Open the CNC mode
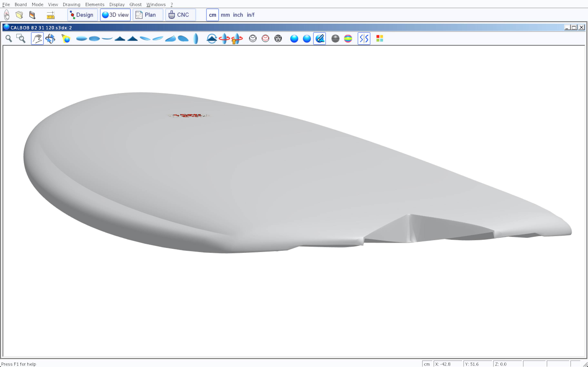Image resolution: width=588 pixels, height=367 pixels. point(180,15)
